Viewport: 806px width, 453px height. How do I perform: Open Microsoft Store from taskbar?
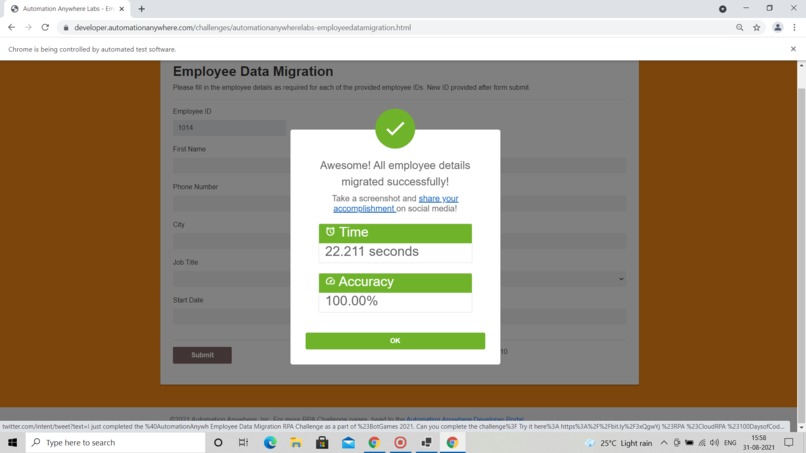(322, 442)
